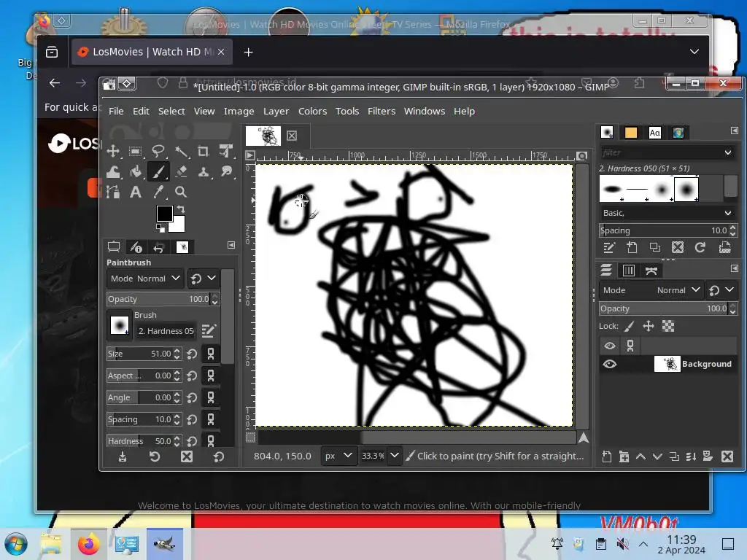747x560 pixels.
Task: Toggle lock pixels brush icon
Action: point(630,326)
